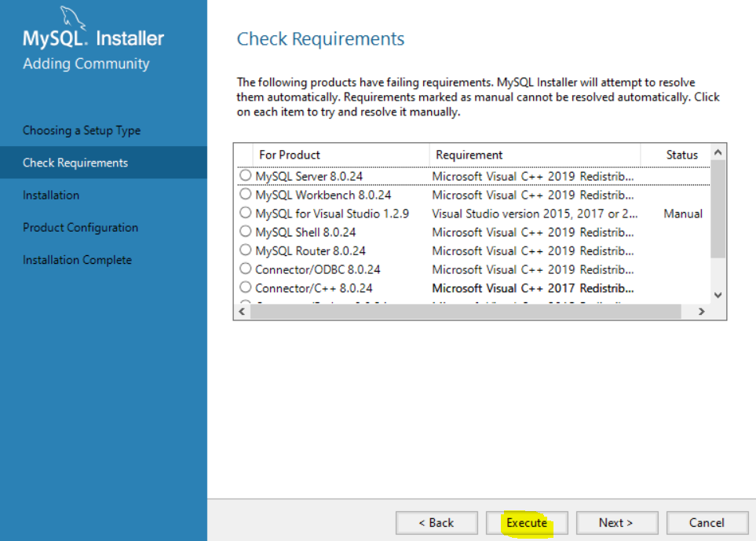Click MySQL Server 8.0.24 product name
756x541 pixels.
tap(309, 177)
